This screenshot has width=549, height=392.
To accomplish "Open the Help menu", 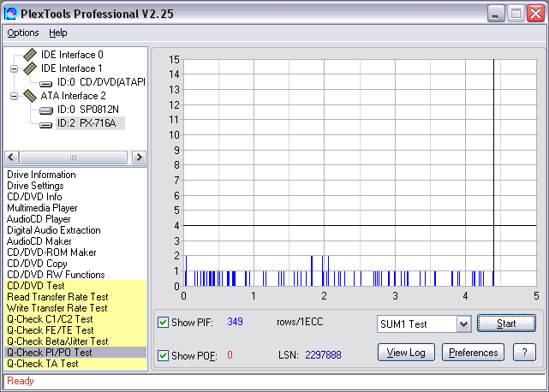I will pos(57,33).
